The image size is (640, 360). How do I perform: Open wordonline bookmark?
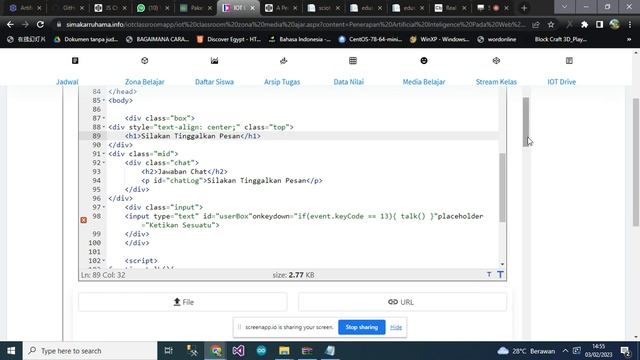497,40
